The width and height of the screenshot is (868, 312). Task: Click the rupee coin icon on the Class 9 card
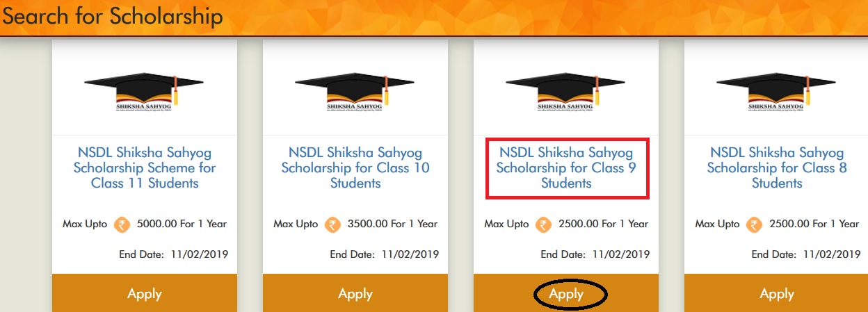[543, 224]
